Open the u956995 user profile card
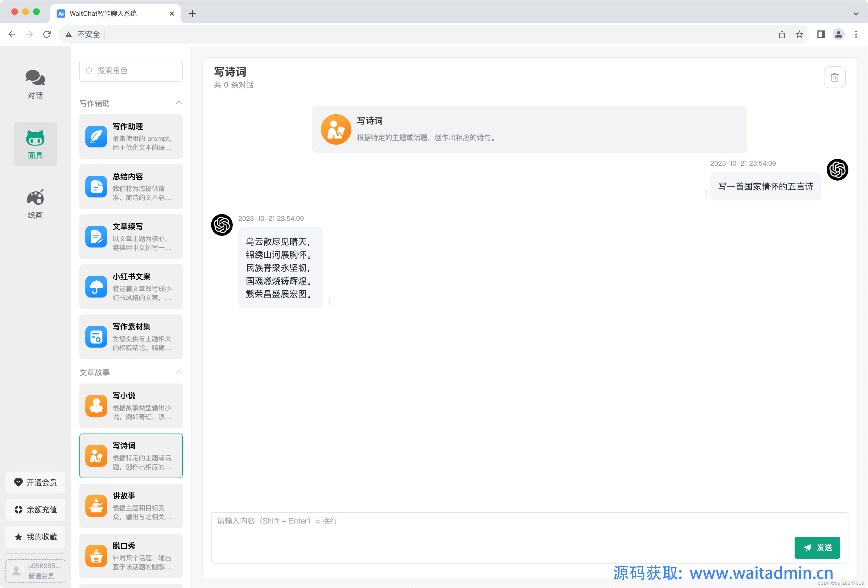Image resolution: width=868 pixels, height=588 pixels. click(x=35, y=570)
